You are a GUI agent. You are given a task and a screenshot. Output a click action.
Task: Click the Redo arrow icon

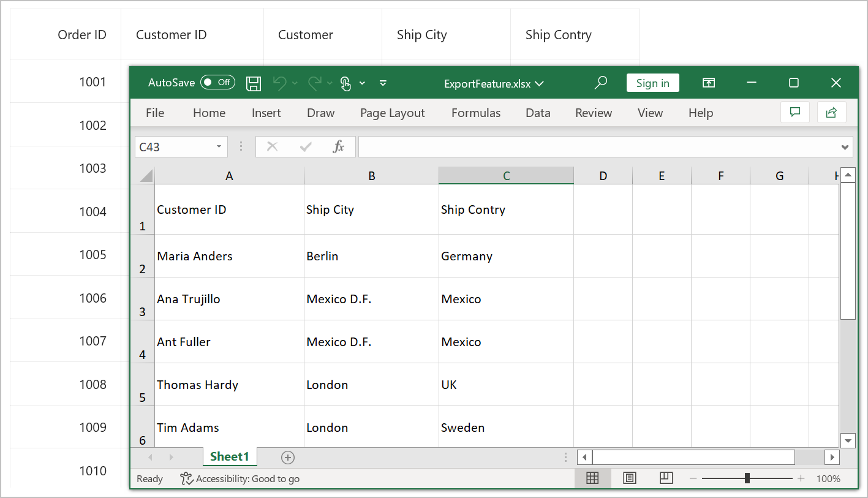pyautogui.click(x=315, y=83)
